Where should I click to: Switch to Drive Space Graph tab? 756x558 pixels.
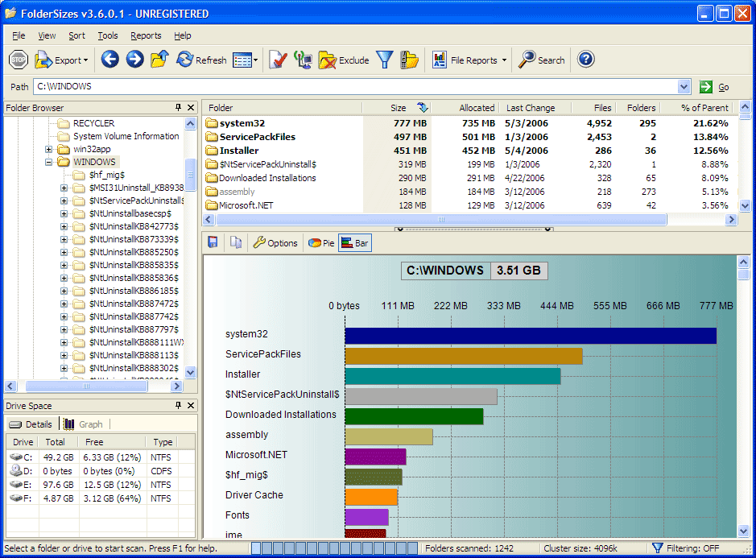click(x=84, y=424)
